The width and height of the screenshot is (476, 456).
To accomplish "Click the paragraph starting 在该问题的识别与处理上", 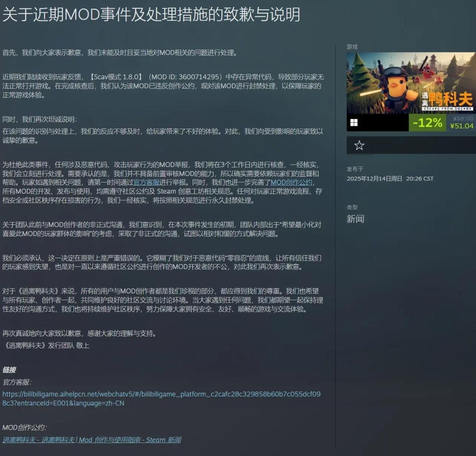I will [x=163, y=136].
